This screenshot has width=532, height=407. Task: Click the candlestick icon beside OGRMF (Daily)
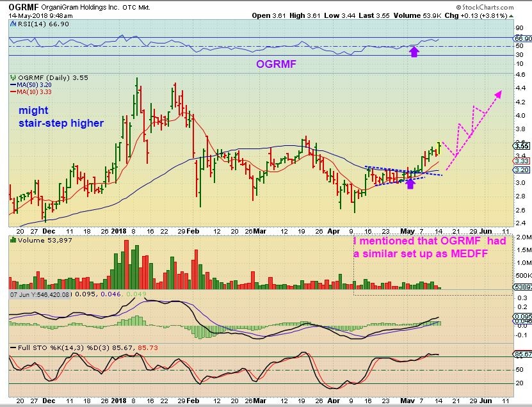click(x=12, y=77)
